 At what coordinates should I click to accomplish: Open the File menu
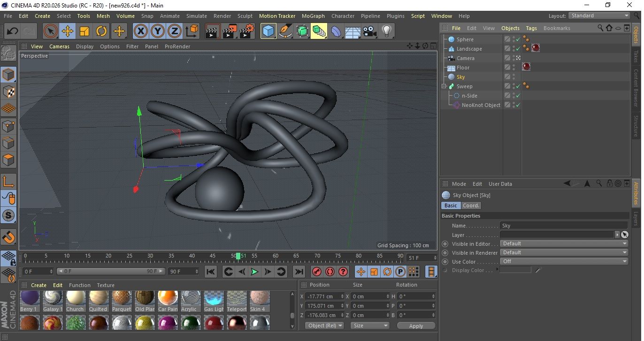point(8,16)
